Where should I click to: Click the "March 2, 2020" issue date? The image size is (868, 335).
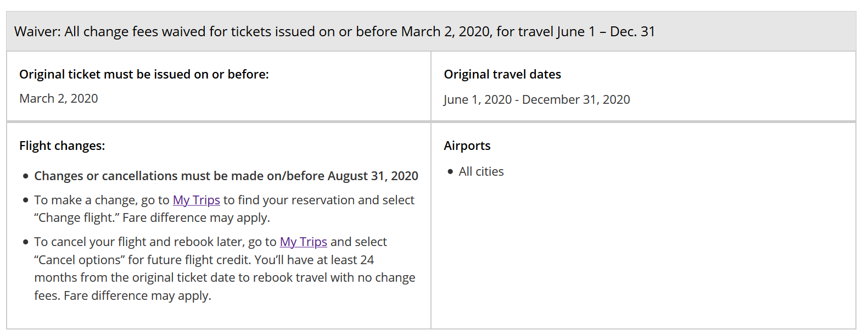59,99
